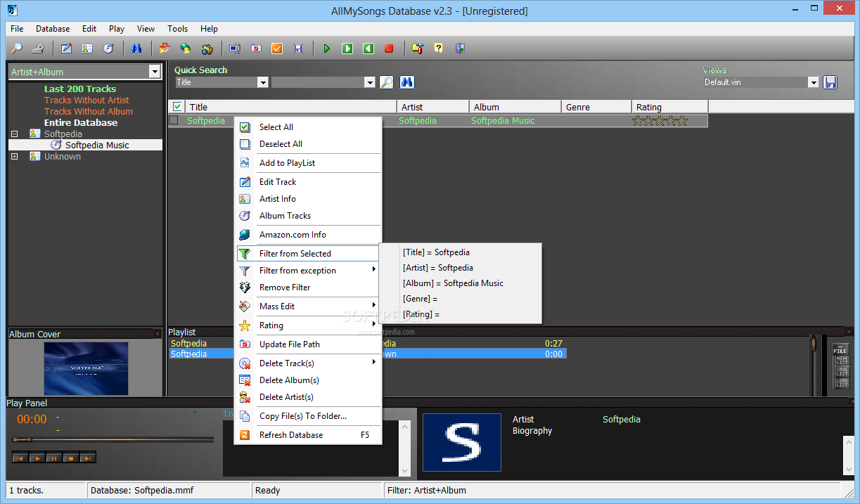
Task: Close the Album Cover panel
Action: point(158,334)
